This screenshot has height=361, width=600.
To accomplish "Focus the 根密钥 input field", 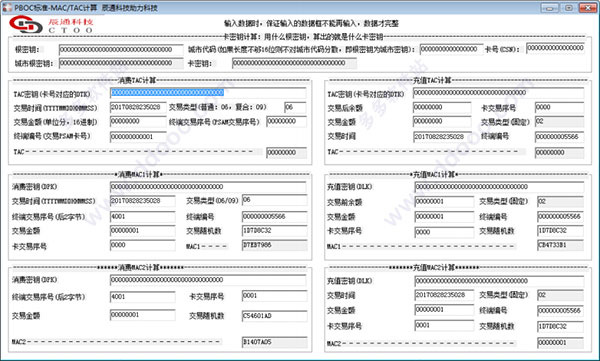I will coord(121,50).
